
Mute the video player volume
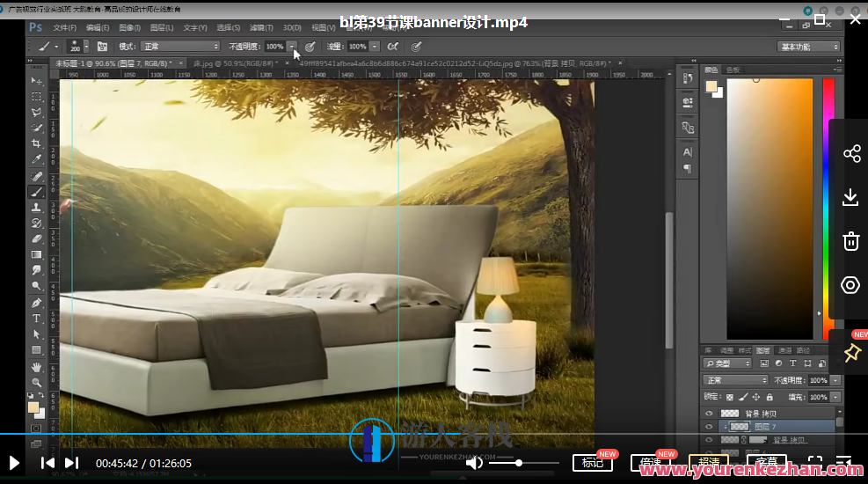[x=474, y=463]
